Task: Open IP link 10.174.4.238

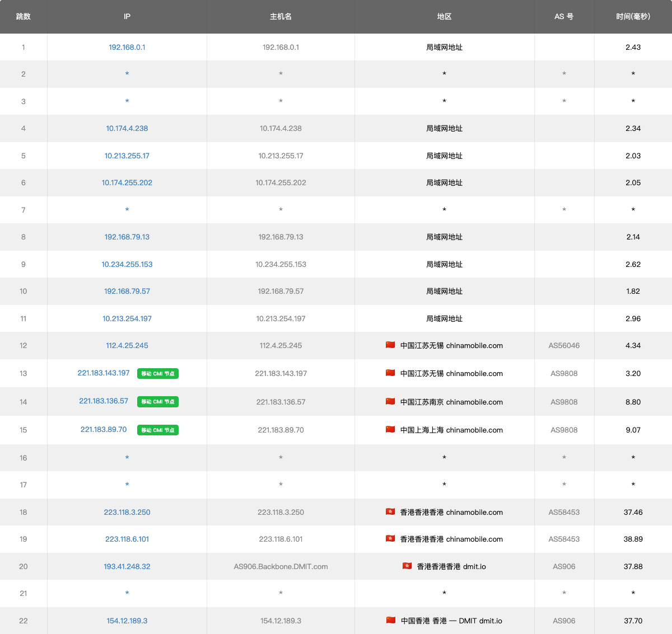Action: (x=127, y=128)
